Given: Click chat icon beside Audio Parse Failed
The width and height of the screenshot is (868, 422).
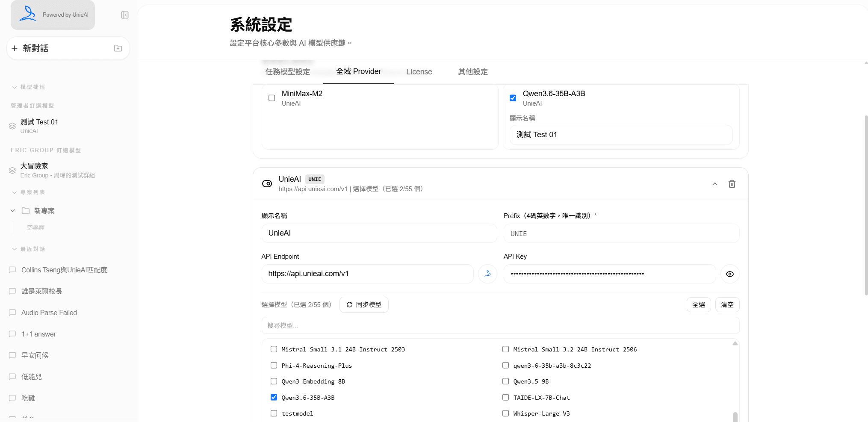Looking at the screenshot, I should click(12, 313).
